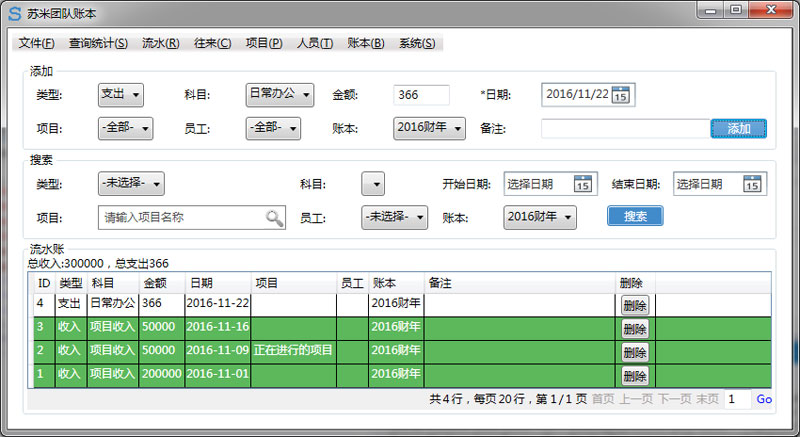Click 首页 pagination link
Image resolution: width=800 pixels, height=437 pixels.
tap(603, 399)
